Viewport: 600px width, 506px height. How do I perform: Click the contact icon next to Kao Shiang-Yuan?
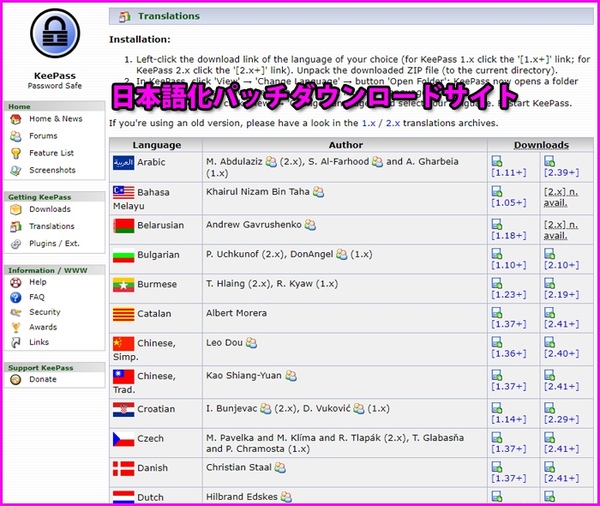pos(291,375)
